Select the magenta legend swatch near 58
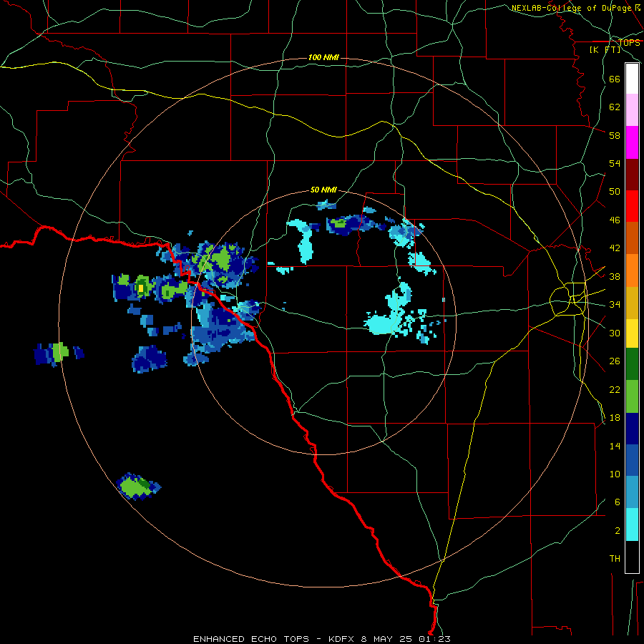 [x=632, y=142]
